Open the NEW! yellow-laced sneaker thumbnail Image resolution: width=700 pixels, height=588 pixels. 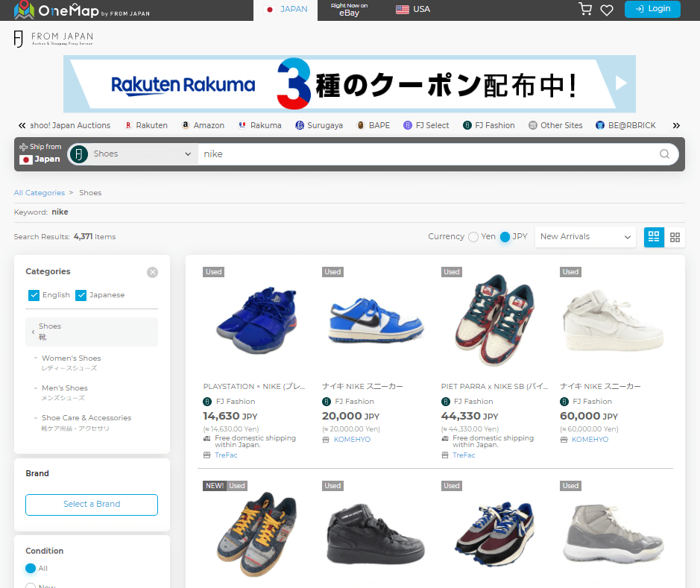coord(256,534)
